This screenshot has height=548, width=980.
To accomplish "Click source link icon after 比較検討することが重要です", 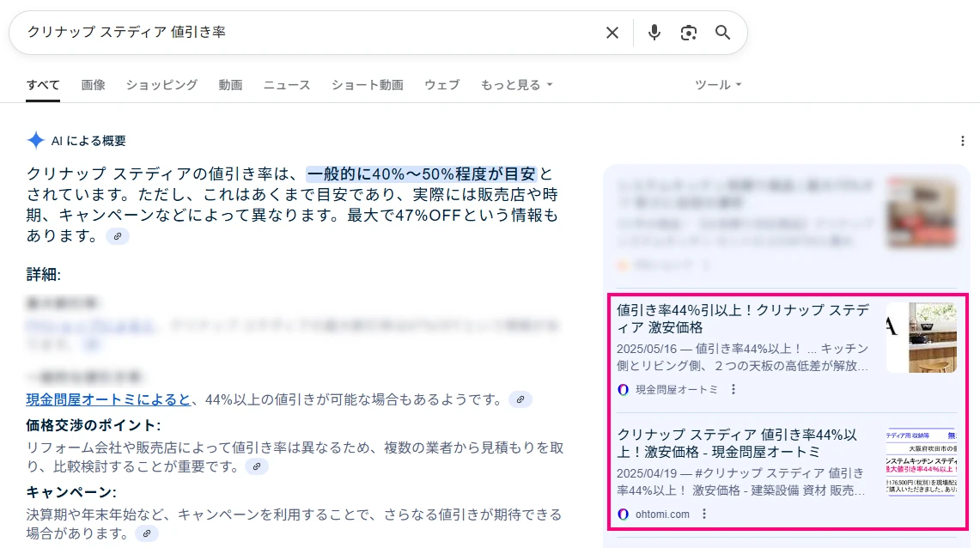I will click(x=256, y=466).
